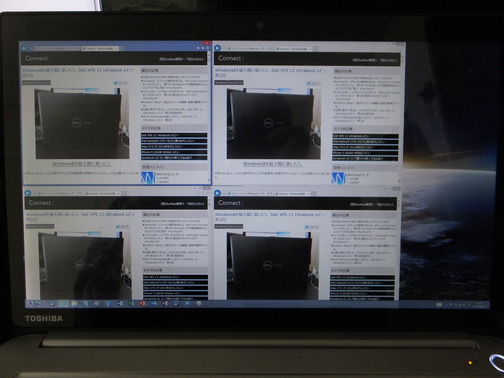Click the blue profile avatar in top-right window
504x378 pixels.
click(338, 178)
